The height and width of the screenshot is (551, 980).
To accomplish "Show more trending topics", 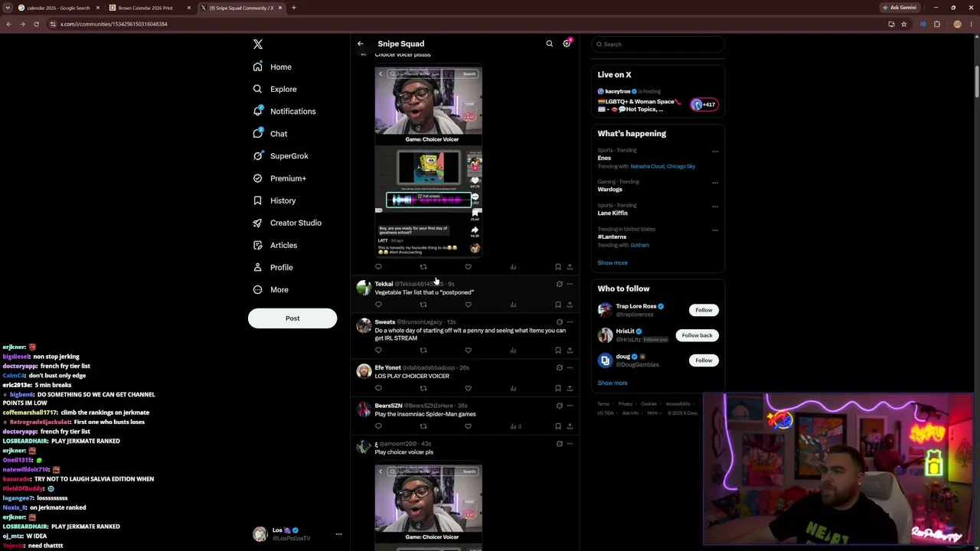I will [612, 262].
